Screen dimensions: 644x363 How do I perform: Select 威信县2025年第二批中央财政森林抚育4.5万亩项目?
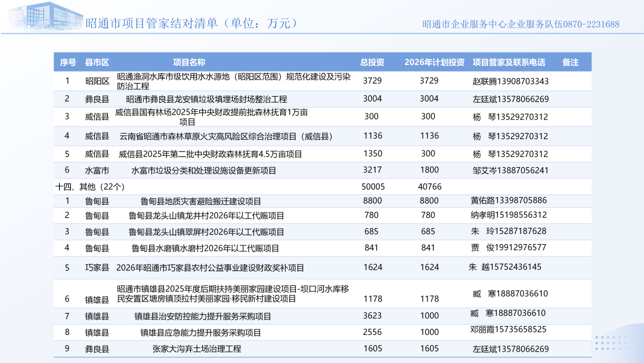point(210,154)
